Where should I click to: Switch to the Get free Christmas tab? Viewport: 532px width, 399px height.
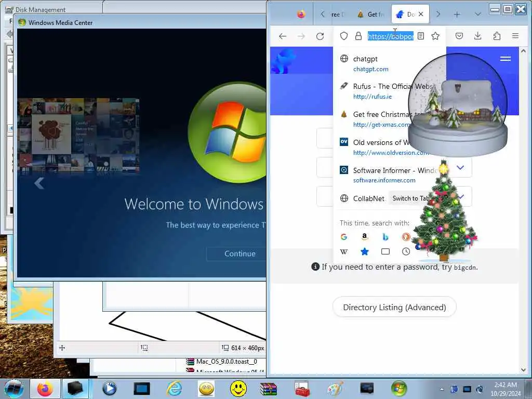click(370, 14)
